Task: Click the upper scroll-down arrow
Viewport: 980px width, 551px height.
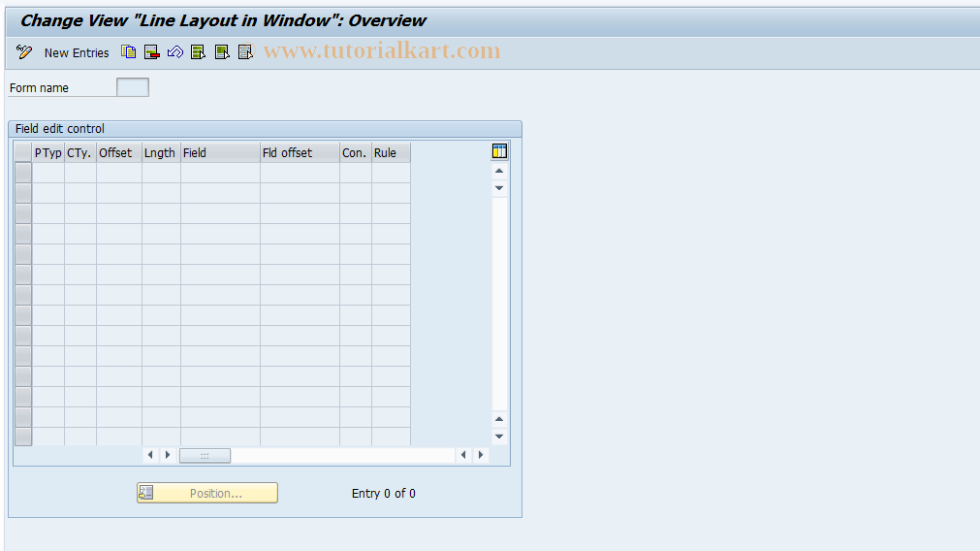Action: (499, 188)
